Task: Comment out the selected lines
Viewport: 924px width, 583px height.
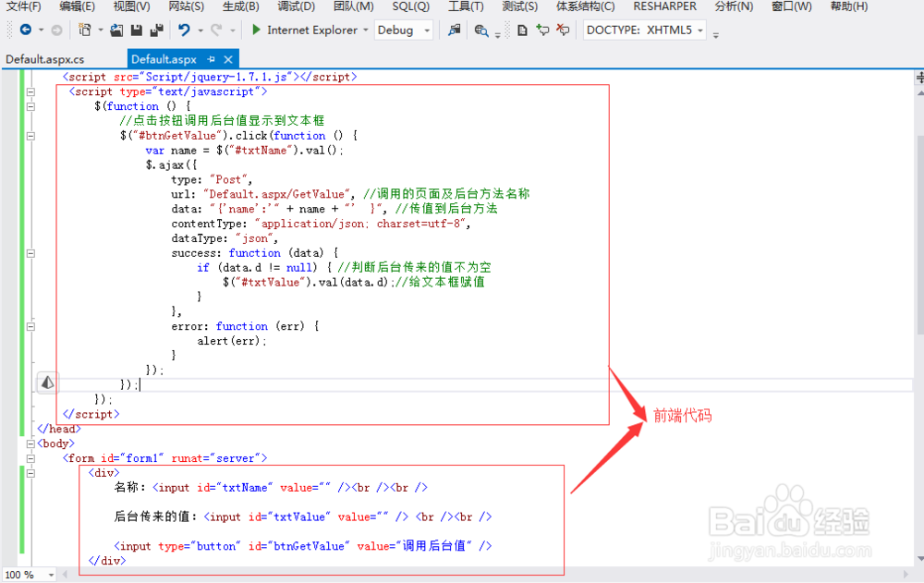Action: (x=542, y=30)
